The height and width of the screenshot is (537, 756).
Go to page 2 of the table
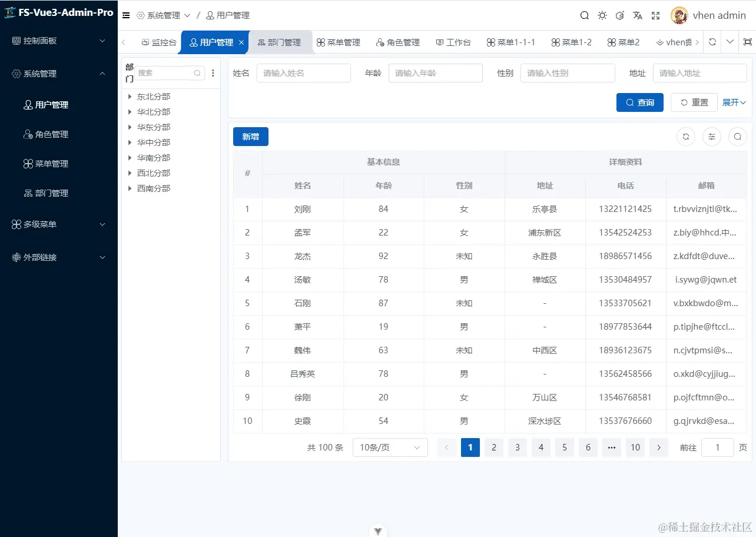494,447
